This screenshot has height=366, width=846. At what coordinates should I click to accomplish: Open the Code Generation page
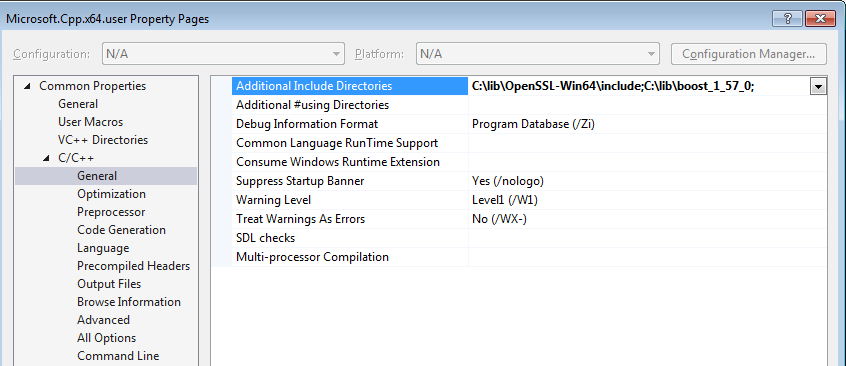(121, 230)
